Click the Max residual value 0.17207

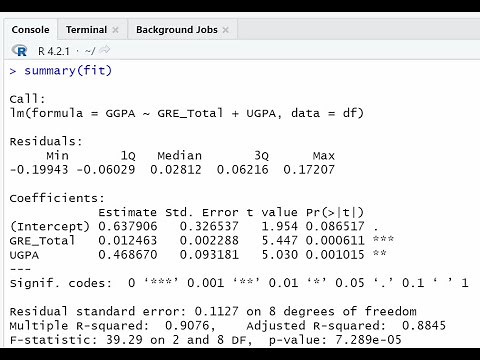pyautogui.click(x=309, y=170)
